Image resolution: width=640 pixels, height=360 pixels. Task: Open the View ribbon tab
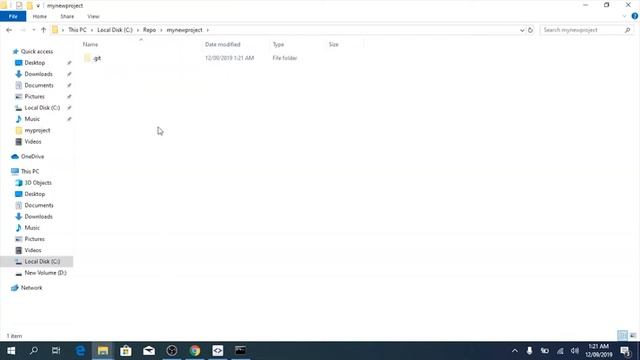click(93, 16)
